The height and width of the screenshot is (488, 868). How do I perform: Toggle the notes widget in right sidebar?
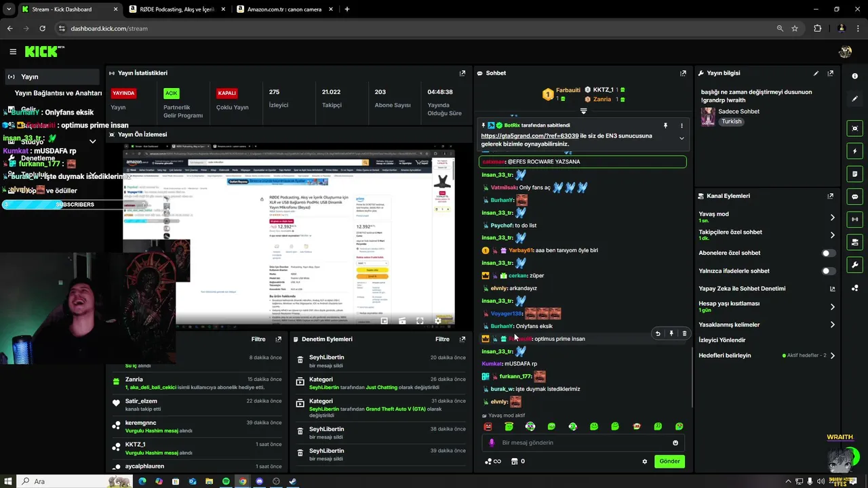[x=855, y=174]
